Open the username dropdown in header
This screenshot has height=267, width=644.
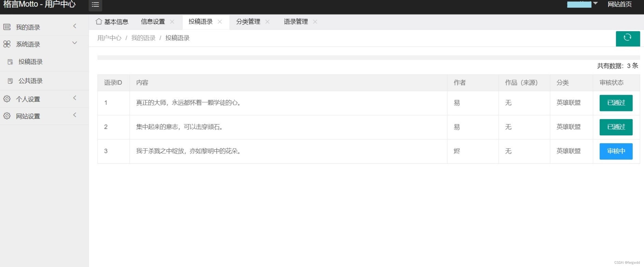point(582,4)
